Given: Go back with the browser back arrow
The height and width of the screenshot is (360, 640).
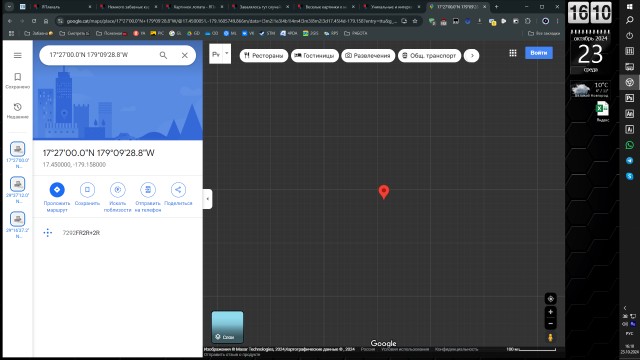Looking at the screenshot, I should click(x=10, y=21).
